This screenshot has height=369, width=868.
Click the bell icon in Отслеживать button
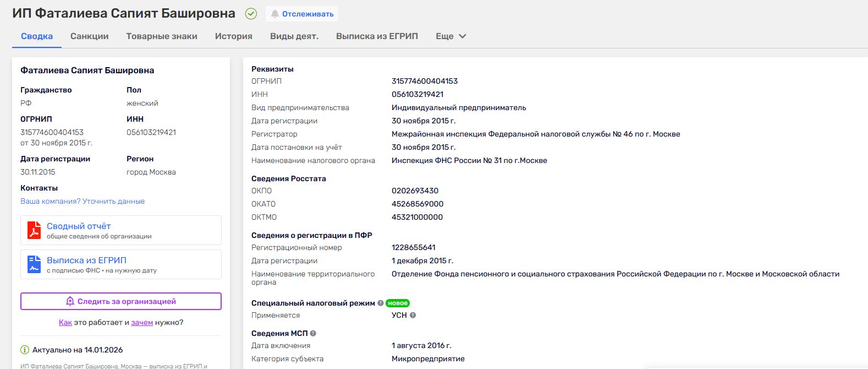point(274,14)
